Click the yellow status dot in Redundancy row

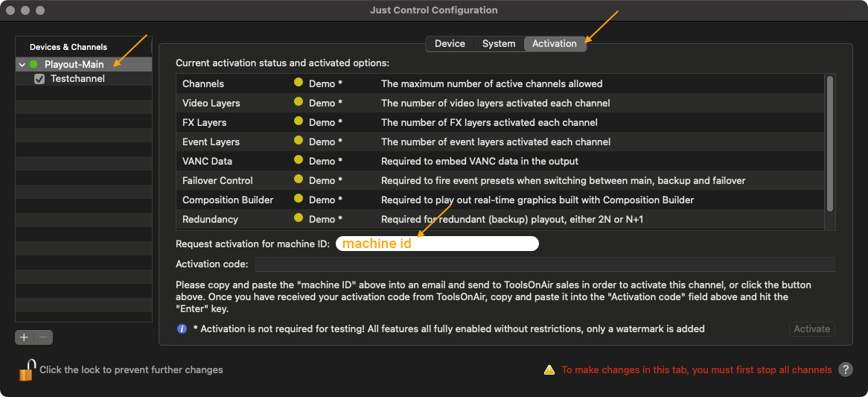click(x=299, y=219)
